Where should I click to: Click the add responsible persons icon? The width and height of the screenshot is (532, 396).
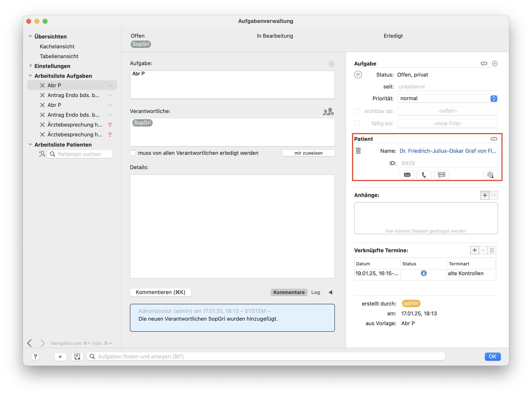click(328, 111)
